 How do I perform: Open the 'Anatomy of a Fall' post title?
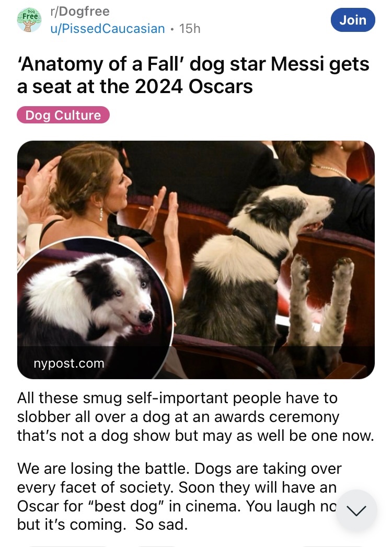click(x=193, y=75)
